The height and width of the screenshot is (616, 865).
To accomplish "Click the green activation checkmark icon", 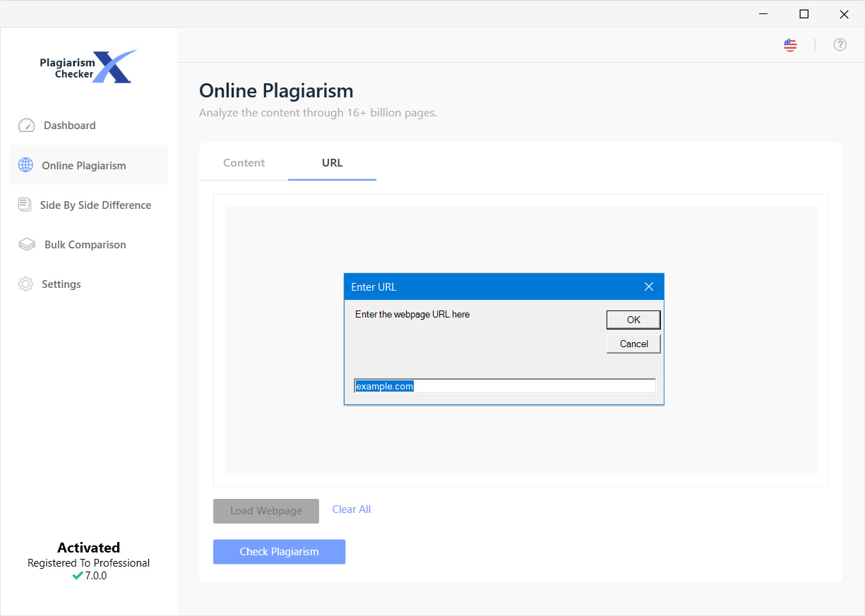I will (78, 576).
